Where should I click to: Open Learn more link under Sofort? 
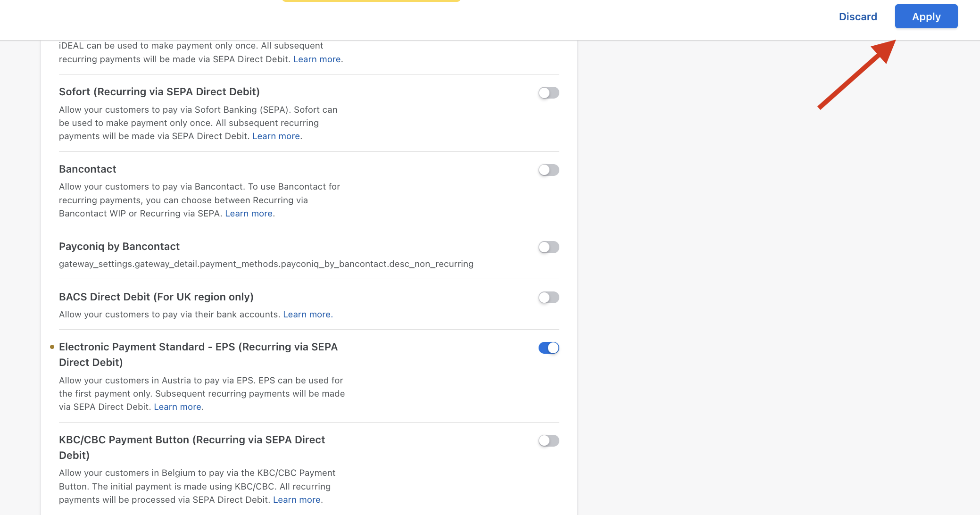click(276, 136)
